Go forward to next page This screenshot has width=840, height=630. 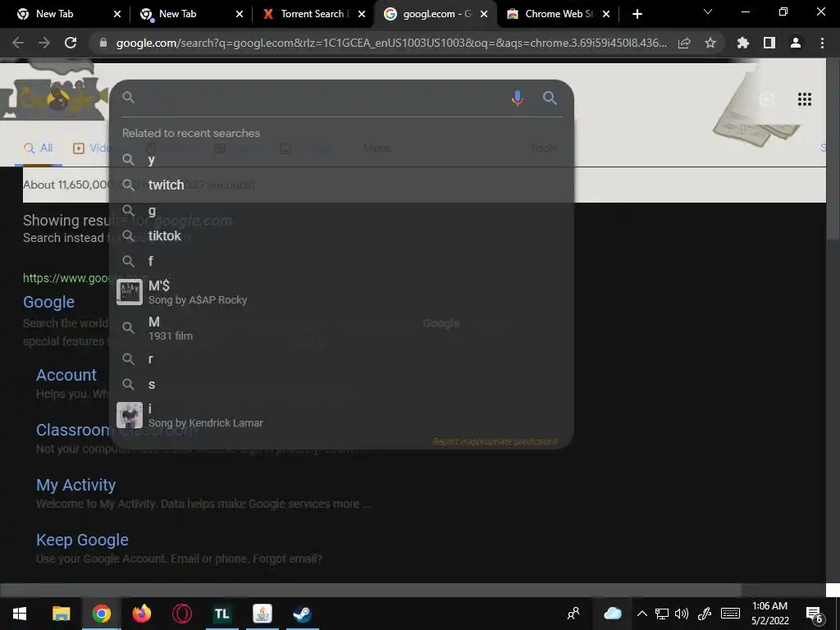44,43
